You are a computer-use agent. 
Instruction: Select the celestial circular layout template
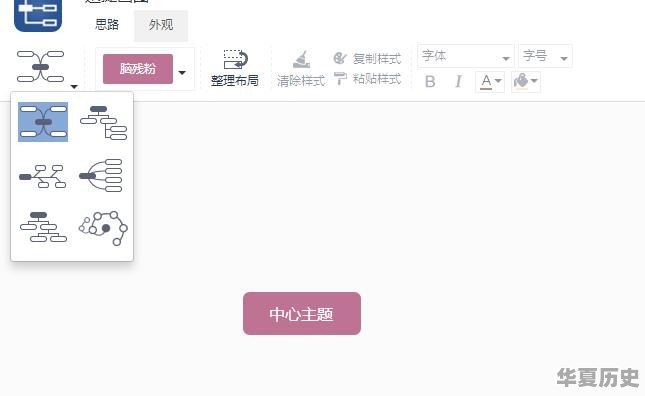click(x=103, y=228)
